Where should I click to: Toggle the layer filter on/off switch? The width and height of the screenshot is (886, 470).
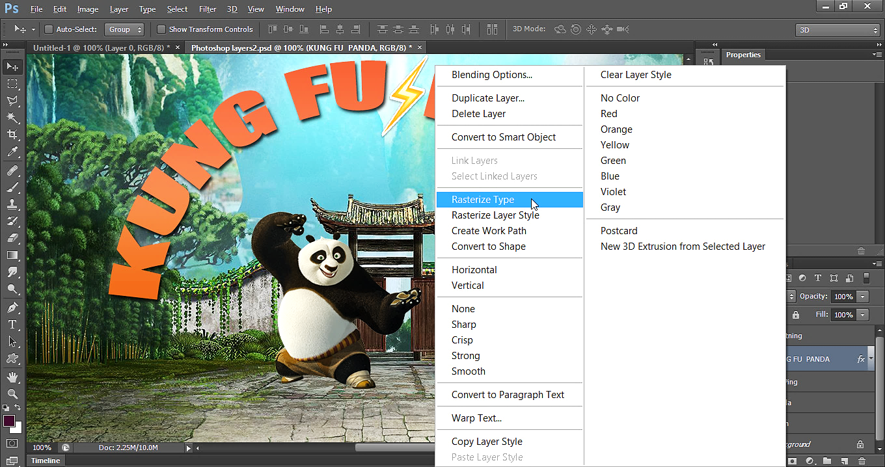point(866,278)
